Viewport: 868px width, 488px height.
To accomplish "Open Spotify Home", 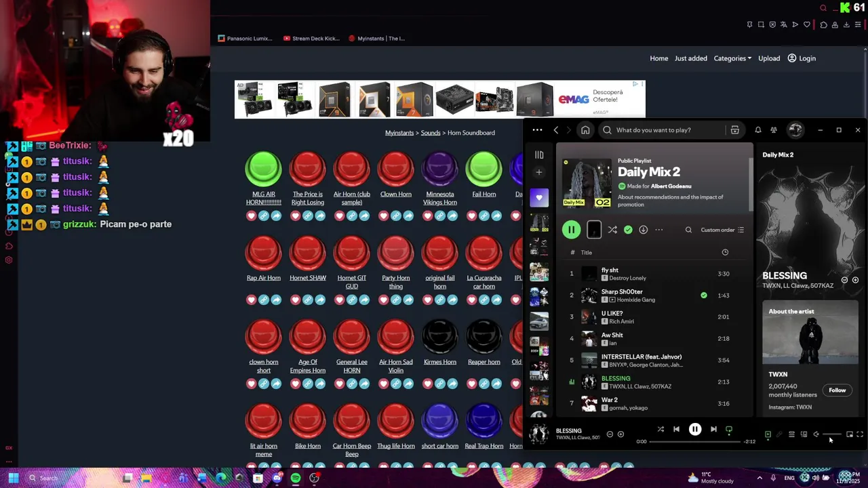I will tap(585, 130).
